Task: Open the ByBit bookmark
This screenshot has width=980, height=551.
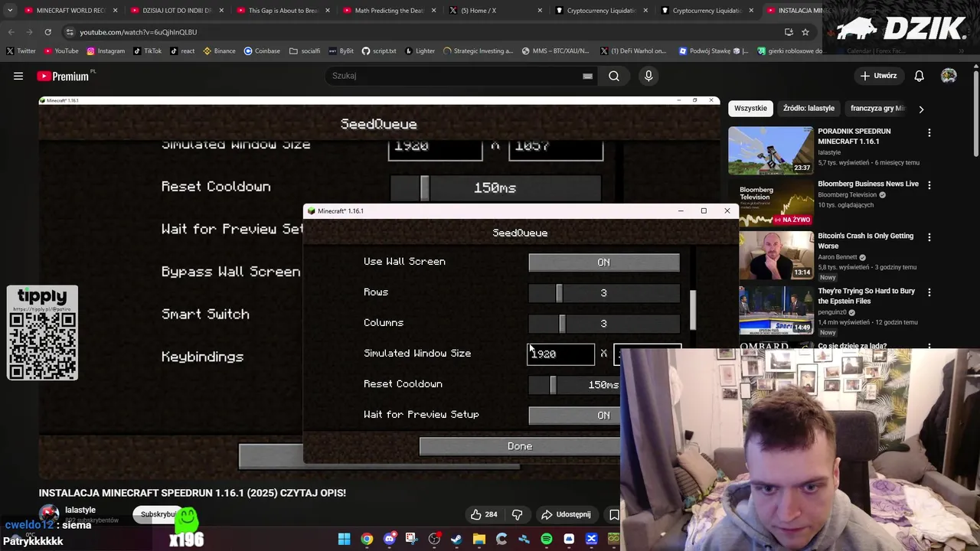Action: [341, 51]
